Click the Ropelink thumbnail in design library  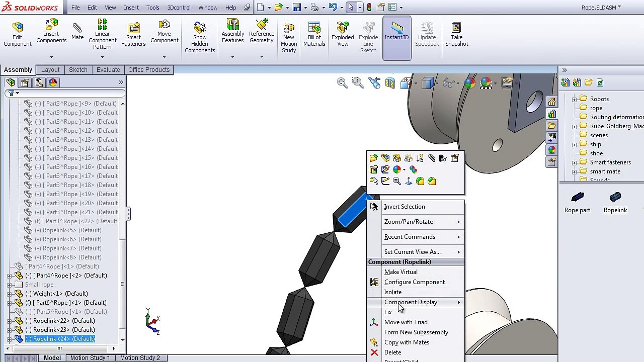coord(615,203)
